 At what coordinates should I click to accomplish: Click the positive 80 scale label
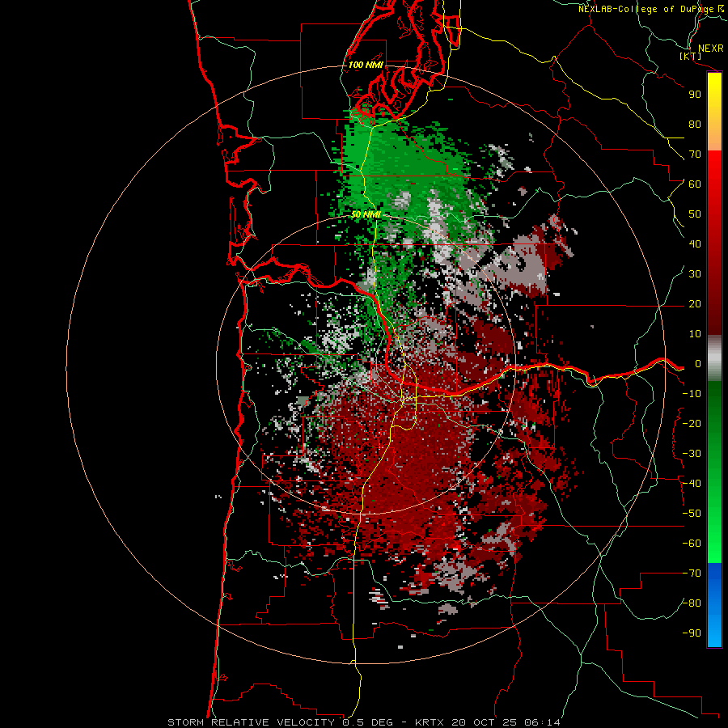tap(695, 125)
